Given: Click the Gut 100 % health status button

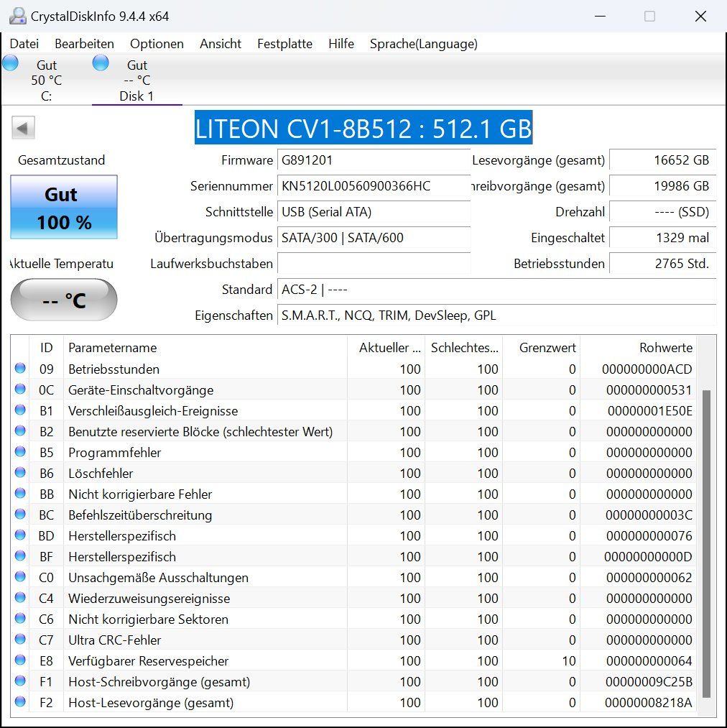Looking at the screenshot, I should pyautogui.click(x=64, y=207).
